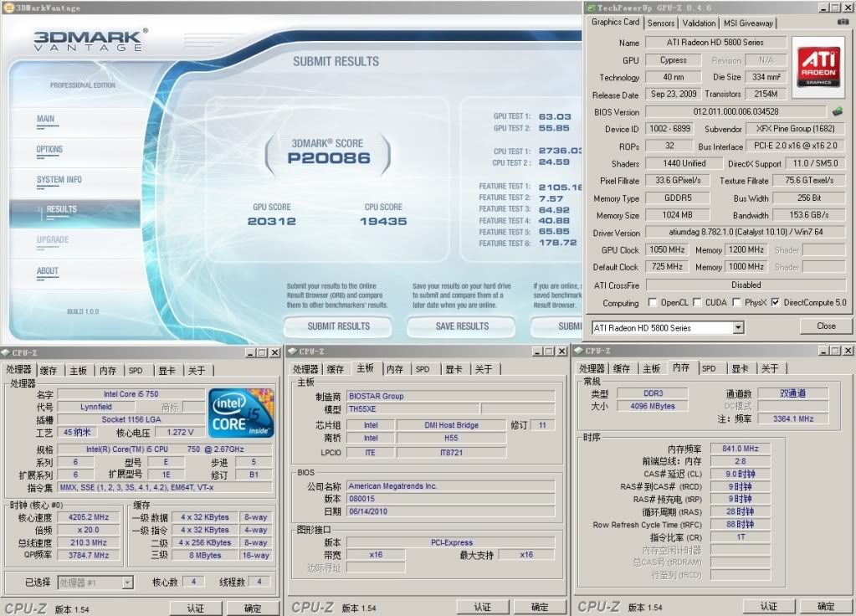This screenshot has width=856, height=616.
Task: Click the 3DMark Vantage logo
Action: (90, 40)
